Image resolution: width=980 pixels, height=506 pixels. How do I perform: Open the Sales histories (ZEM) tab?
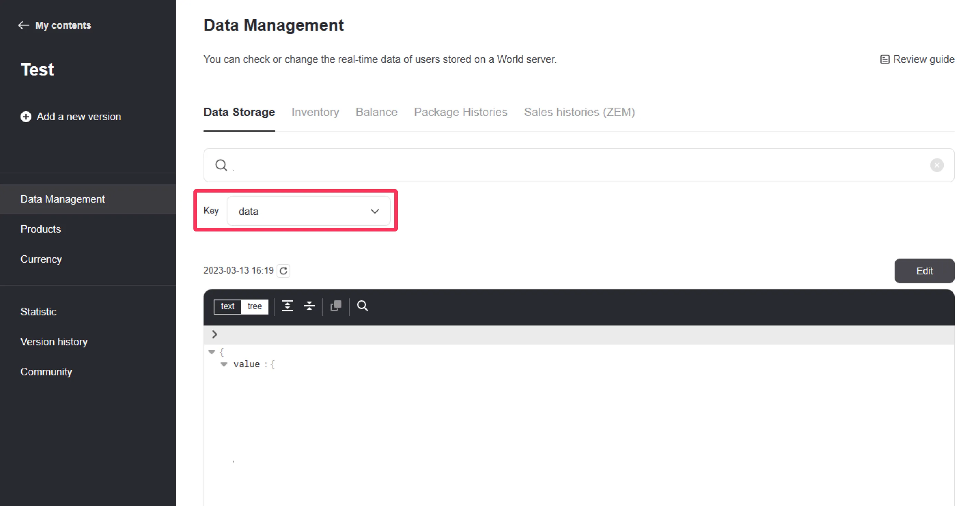(580, 112)
